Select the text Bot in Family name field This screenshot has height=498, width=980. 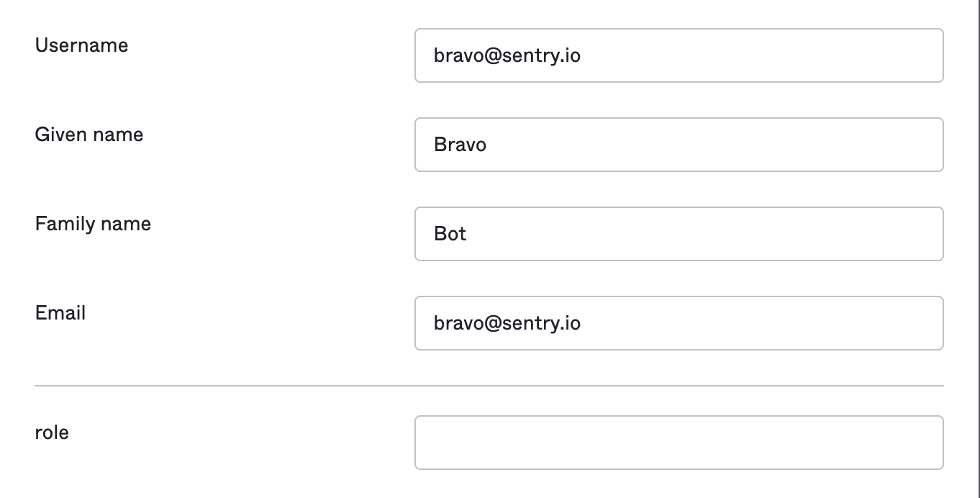[x=450, y=233]
